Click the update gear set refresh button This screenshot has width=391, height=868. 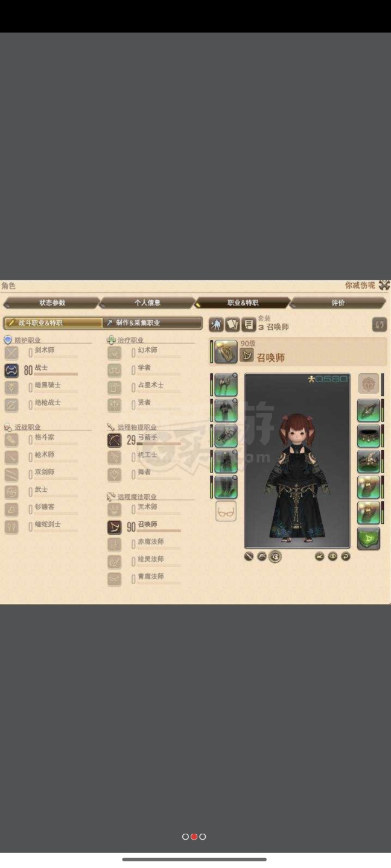pyautogui.click(x=379, y=324)
